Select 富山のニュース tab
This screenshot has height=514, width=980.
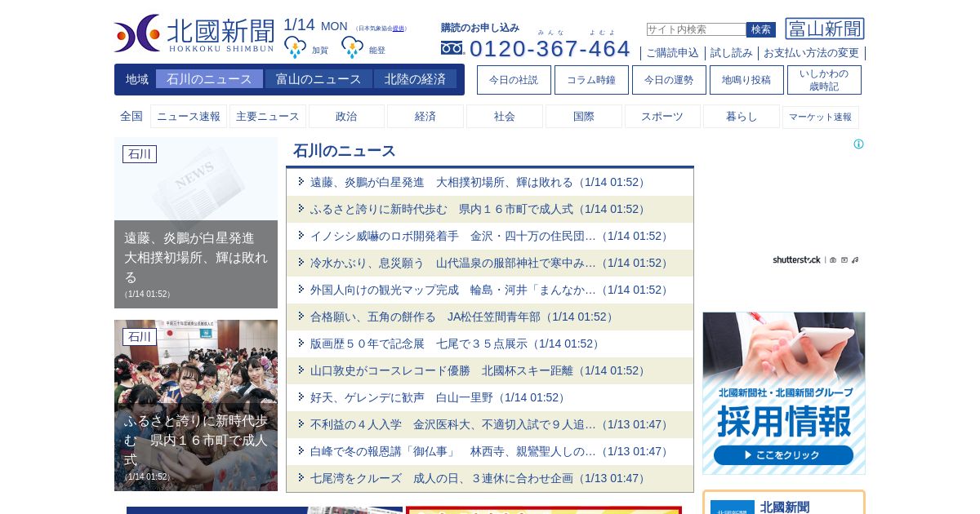(x=318, y=79)
